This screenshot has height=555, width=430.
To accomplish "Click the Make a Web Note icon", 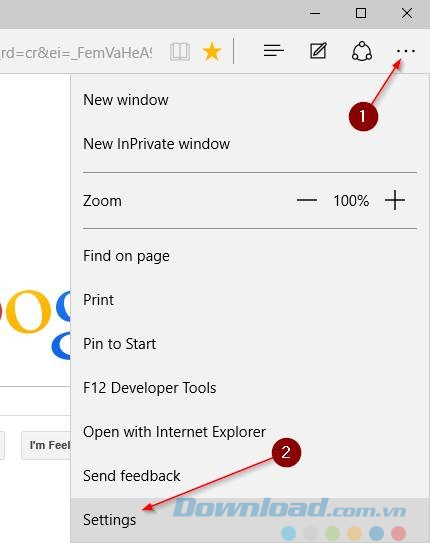I will coord(318,51).
